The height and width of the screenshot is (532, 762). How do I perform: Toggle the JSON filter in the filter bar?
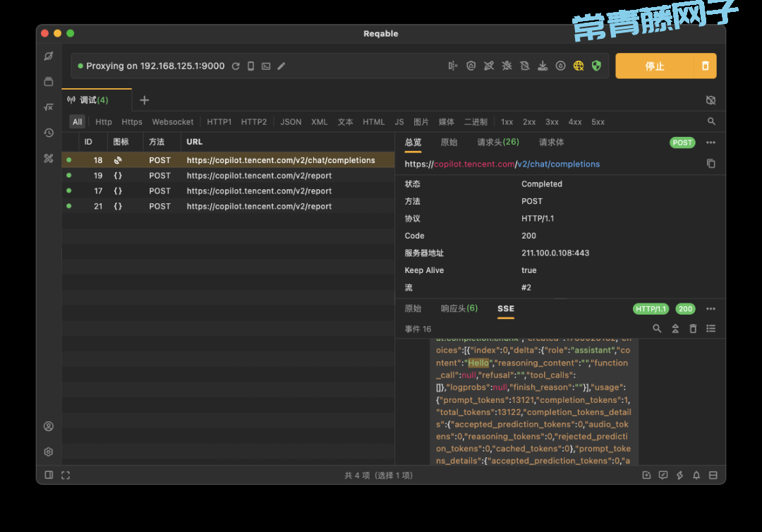pos(291,122)
